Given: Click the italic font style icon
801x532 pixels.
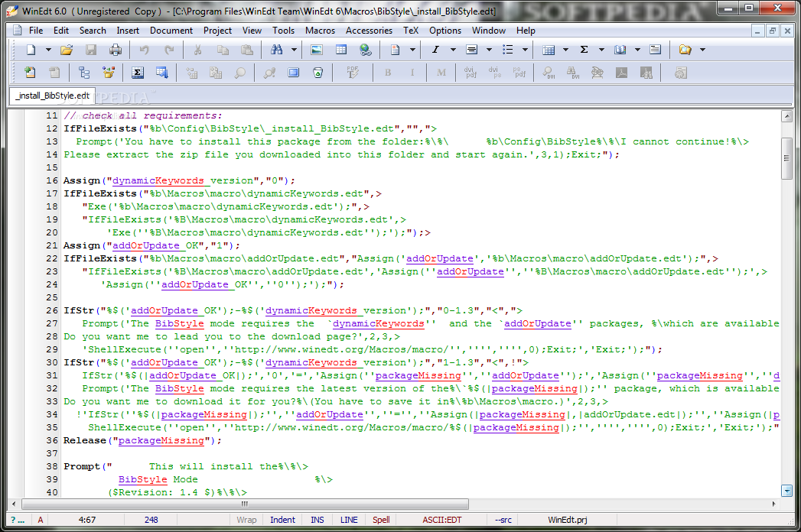Looking at the screenshot, I should tap(435, 50).
